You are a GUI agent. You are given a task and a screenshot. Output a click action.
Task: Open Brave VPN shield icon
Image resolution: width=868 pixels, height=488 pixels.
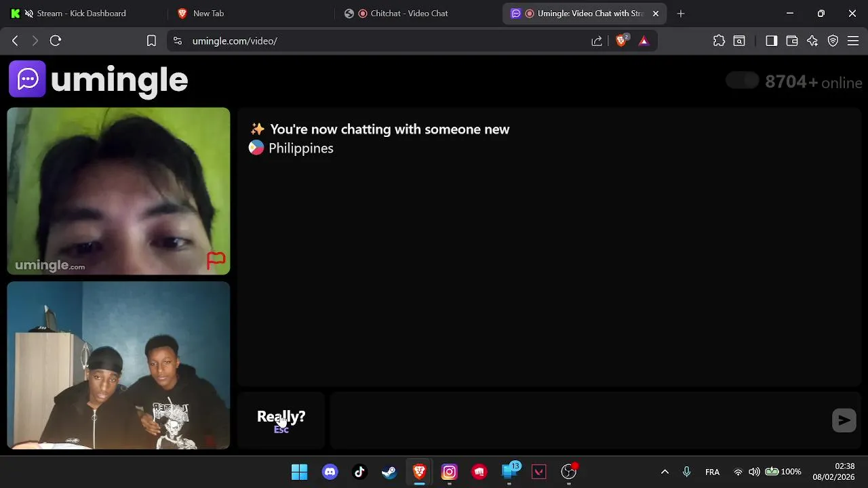[x=833, y=41]
